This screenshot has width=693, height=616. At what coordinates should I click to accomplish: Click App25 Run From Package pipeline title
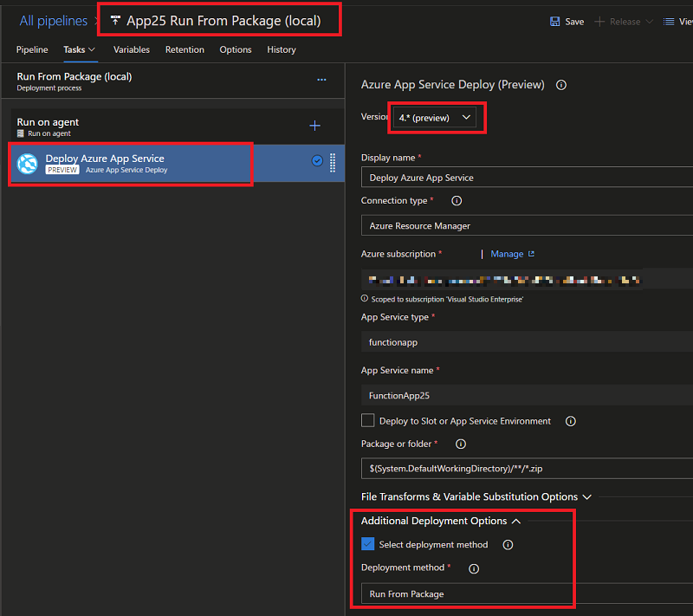[223, 21]
